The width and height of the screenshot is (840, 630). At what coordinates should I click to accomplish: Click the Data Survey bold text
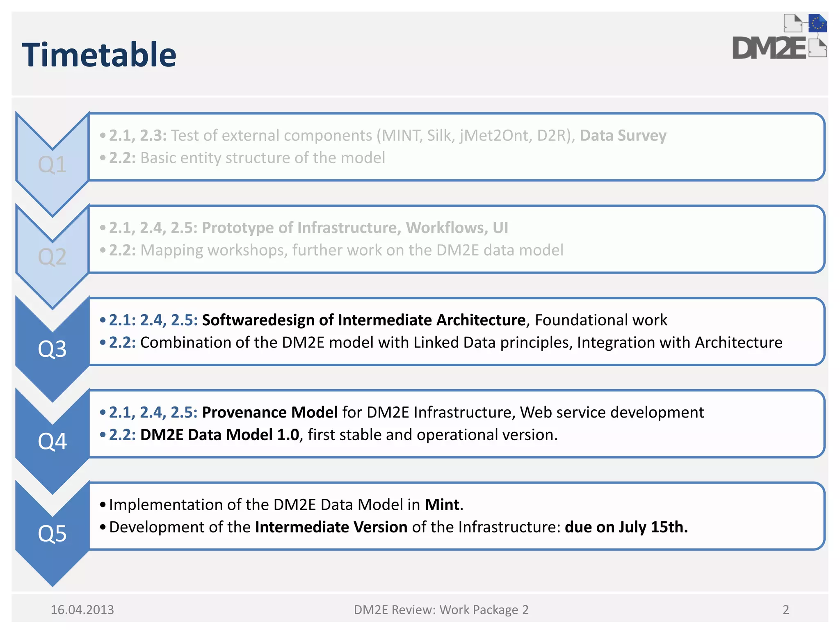(623, 135)
